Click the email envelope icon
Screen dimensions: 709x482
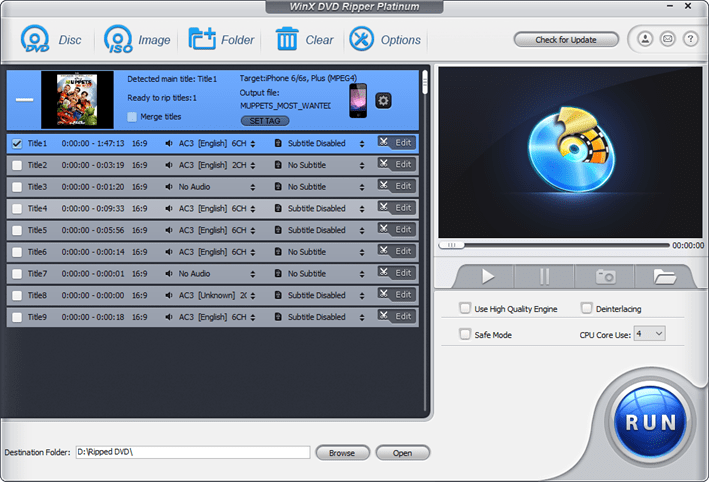pyautogui.click(x=667, y=39)
